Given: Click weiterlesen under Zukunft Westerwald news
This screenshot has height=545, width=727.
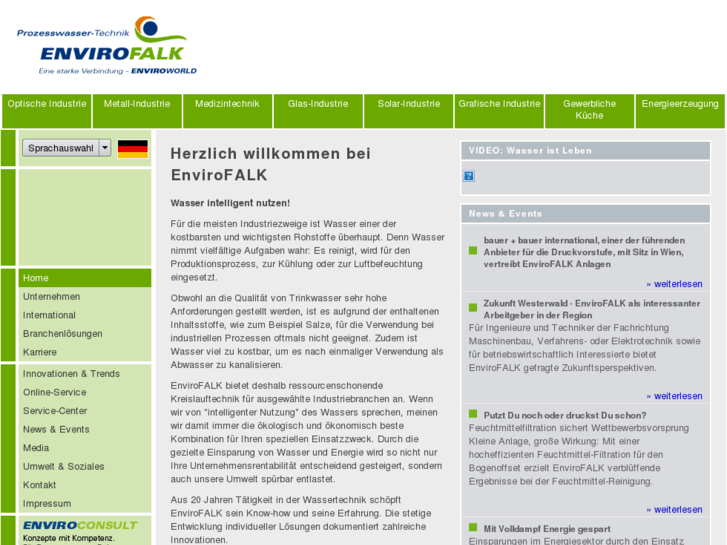Looking at the screenshot, I should [675, 396].
